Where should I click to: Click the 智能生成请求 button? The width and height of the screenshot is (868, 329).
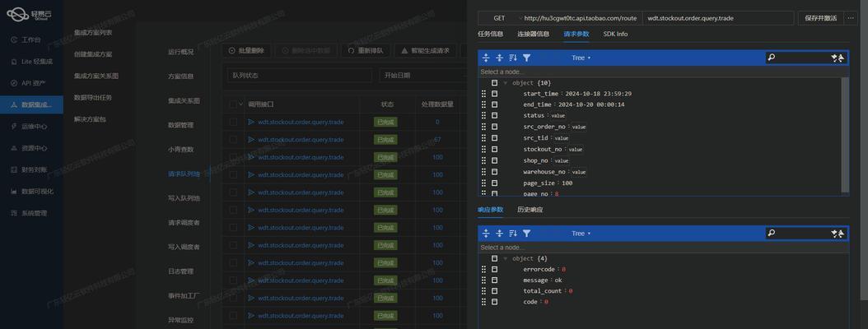pos(425,50)
